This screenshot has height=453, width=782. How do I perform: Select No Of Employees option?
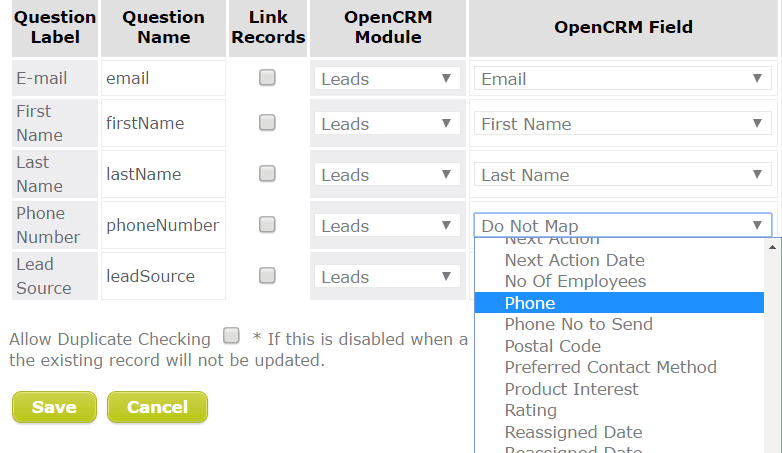coord(619,281)
